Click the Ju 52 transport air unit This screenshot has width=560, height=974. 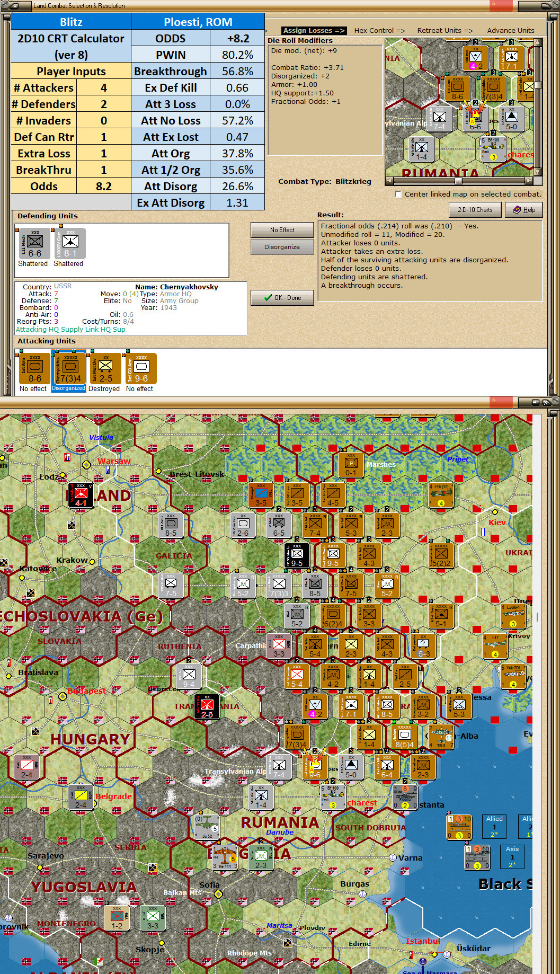click(x=207, y=827)
